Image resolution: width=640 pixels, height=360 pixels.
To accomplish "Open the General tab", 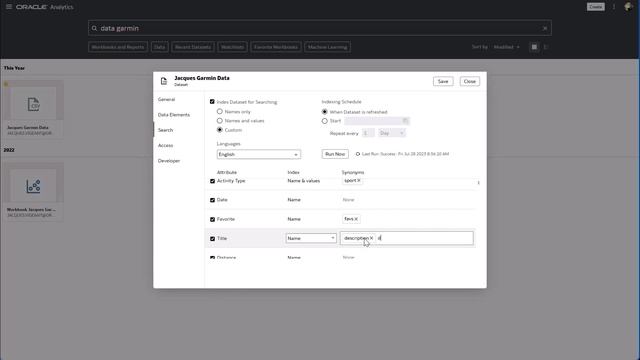I will point(167,99).
